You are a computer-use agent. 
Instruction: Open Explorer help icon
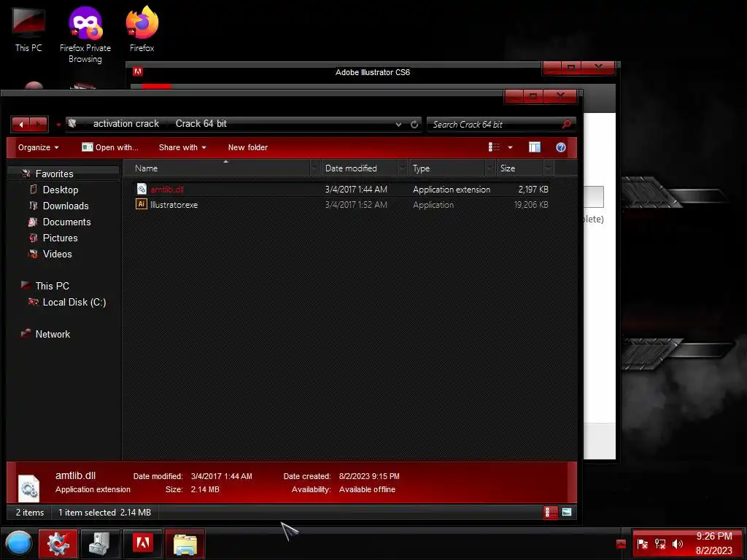[x=561, y=147]
